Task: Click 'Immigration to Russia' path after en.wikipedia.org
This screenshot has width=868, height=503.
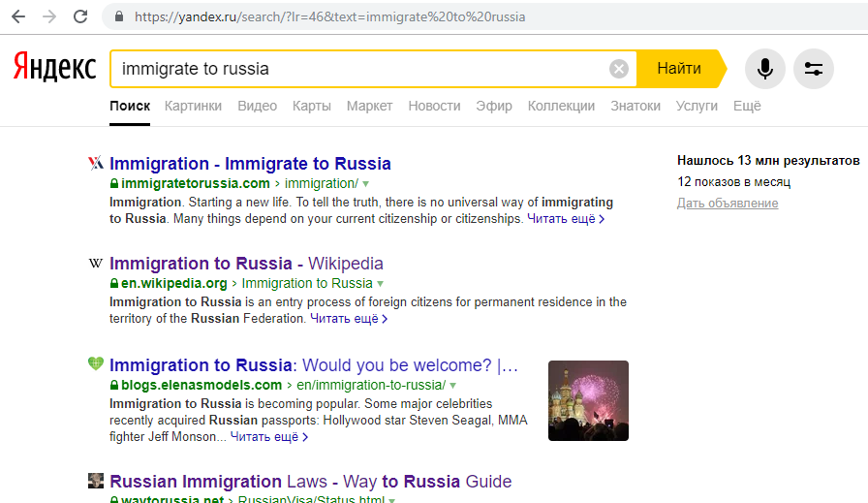Action: point(307,283)
